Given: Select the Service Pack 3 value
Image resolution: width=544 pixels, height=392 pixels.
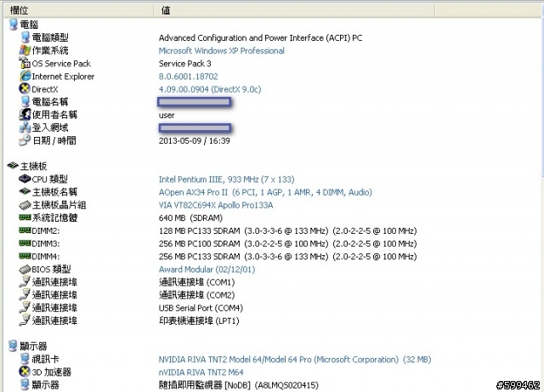Looking at the screenshot, I should [x=185, y=64].
